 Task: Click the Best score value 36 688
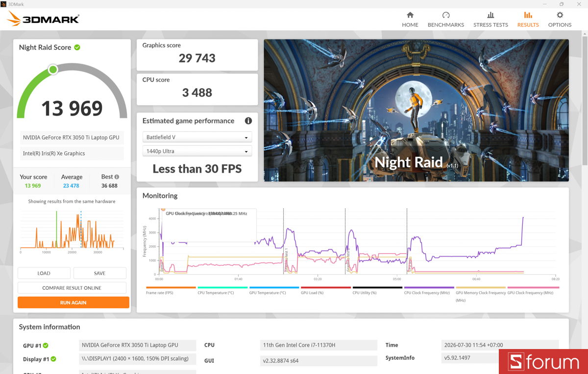109,186
